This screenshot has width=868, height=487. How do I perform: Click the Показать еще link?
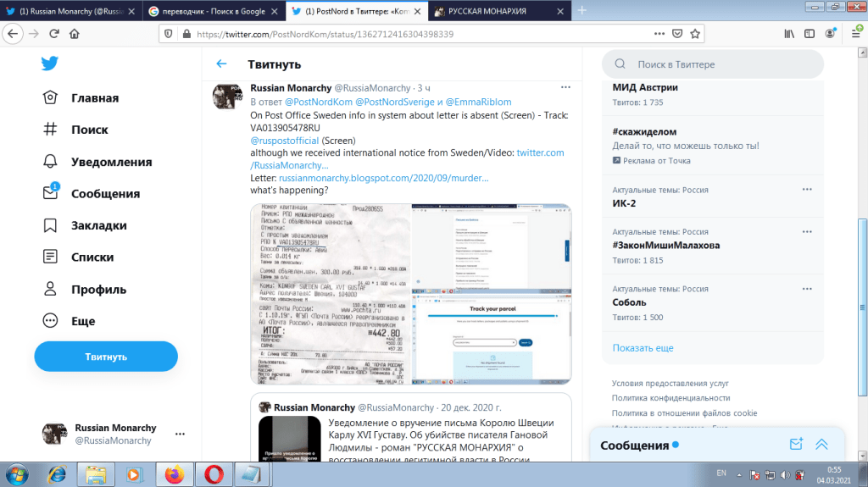tap(643, 348)
